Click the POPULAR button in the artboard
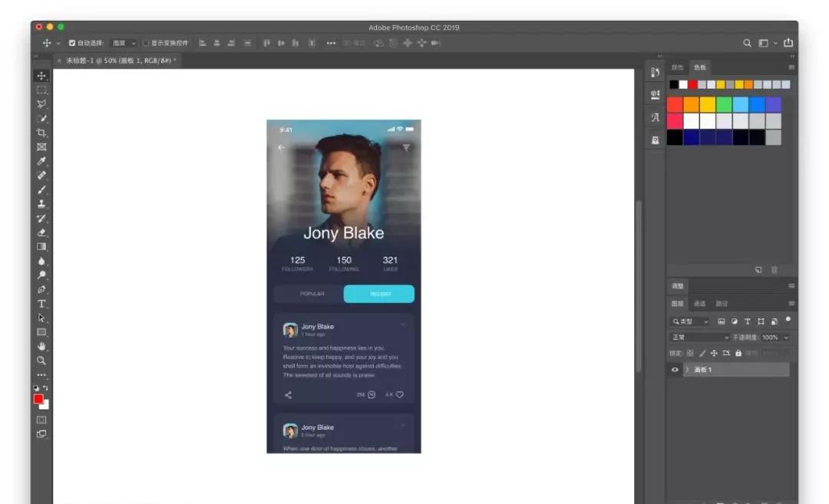 [x=311, y=294]
